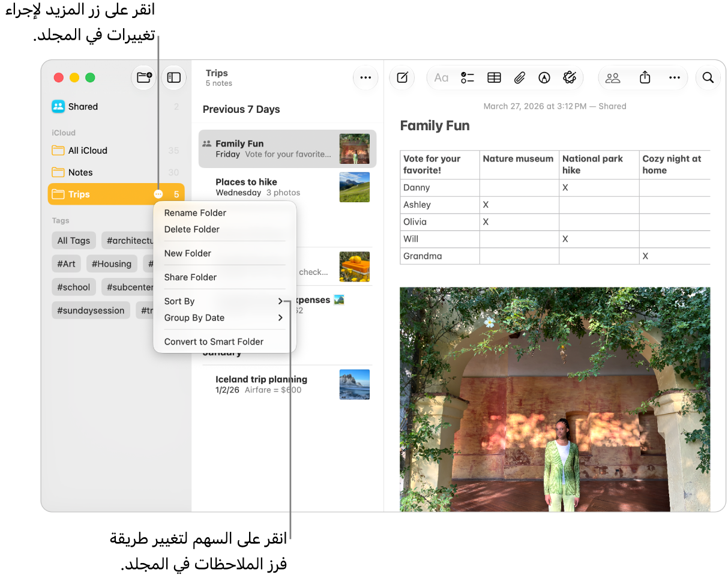This screenshot has width=728, height=578.
Task: Click the Trips folder More button
Action: (x=158, y=194)
